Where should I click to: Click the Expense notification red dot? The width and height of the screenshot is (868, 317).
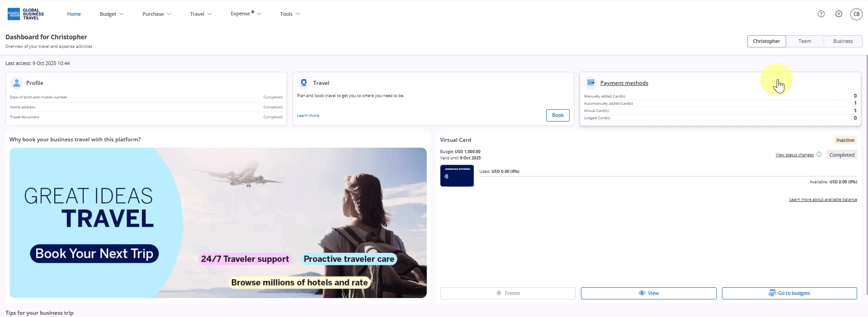pyautogui.click(x=253, y=12)
